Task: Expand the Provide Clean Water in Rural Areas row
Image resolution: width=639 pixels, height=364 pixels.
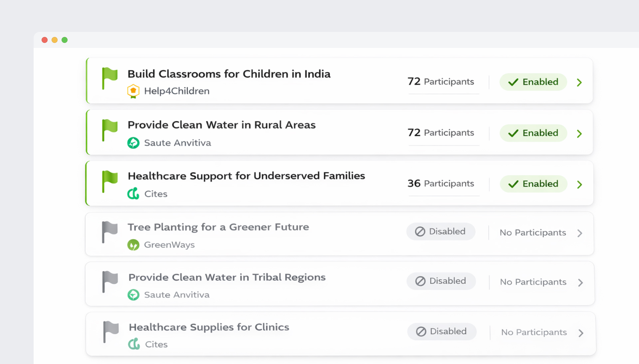Action: (x=579, y=134)
